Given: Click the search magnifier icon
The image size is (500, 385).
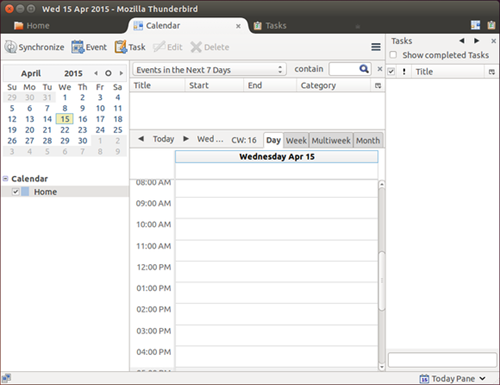Looking at the screenshot, I should (364, 69).
